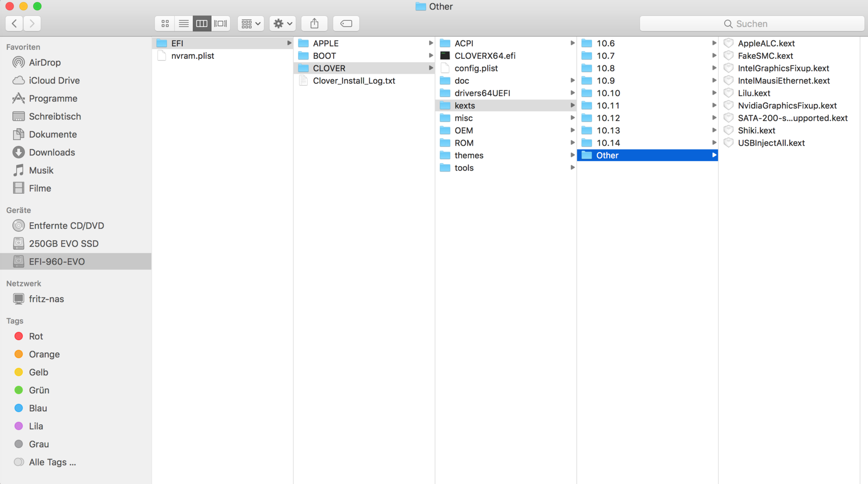The height and width of the screenshot is (484, 868).
Task: Switch to Cover Flow view
Action: tap(221, 24)
